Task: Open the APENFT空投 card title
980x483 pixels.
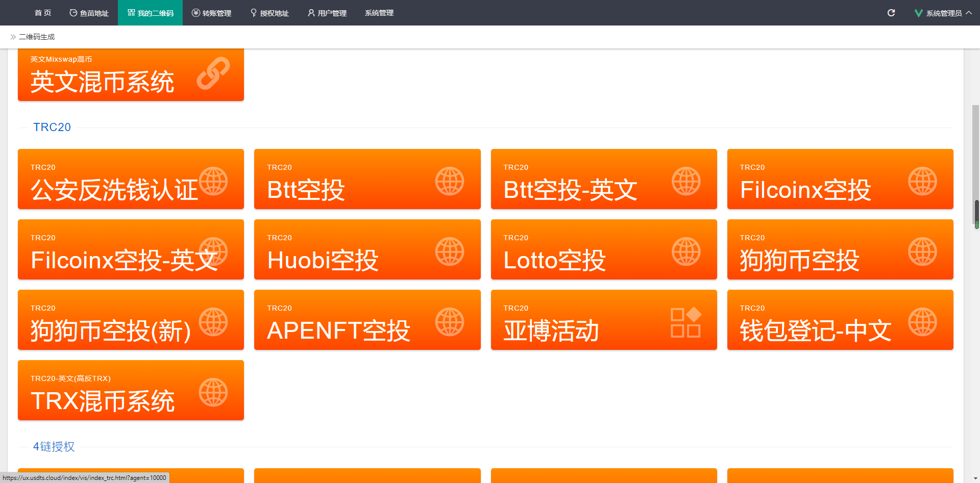Action: [x=339, y=331]
